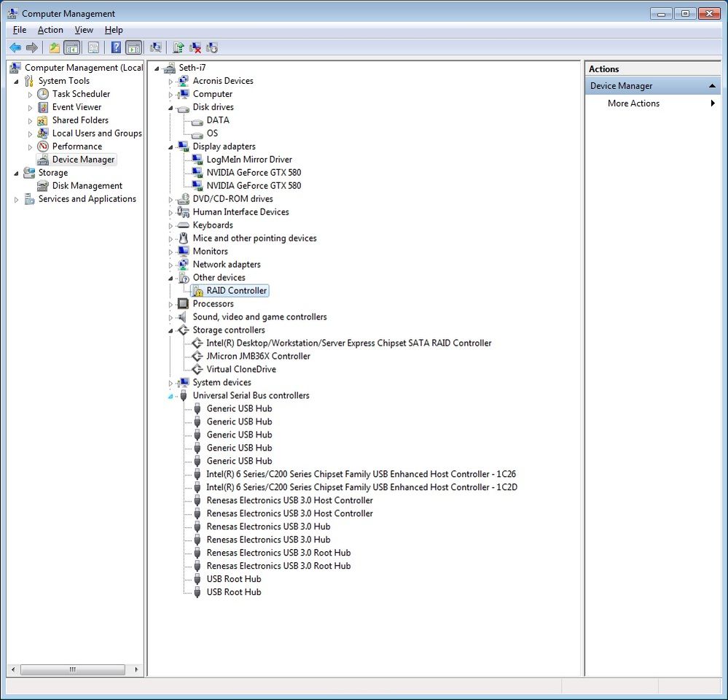Click the Monitors category icon
The image size is (728, 700).
pyautogui.click(x=184, y=252)
